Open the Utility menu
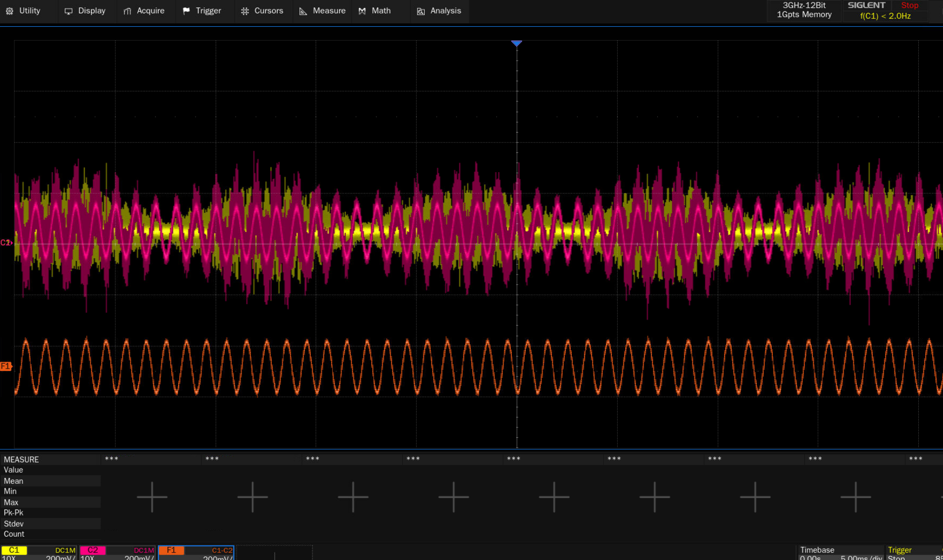The image size is (943, 560). click(x=23, y=11)
